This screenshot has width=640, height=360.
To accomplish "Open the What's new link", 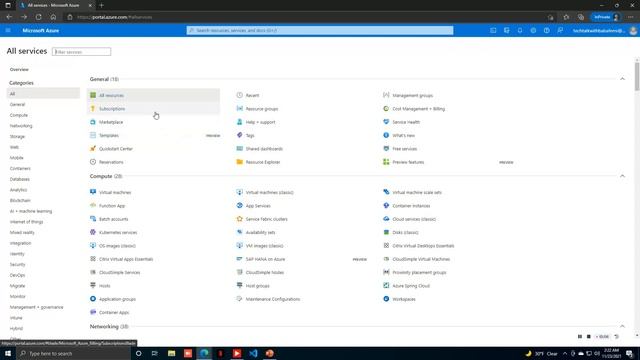I will (x=403, y=136).
